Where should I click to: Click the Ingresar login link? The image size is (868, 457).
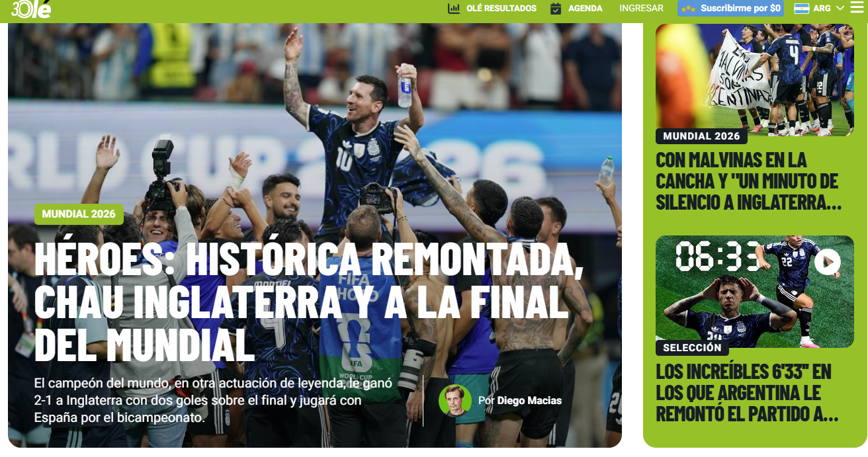pyautogui.click(x=641, y=9)
